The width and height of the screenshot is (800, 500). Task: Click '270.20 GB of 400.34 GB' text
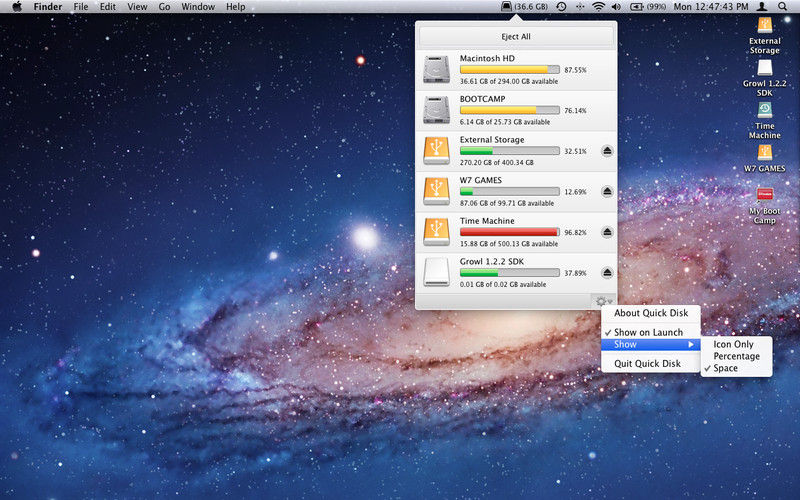coord(496,163)
